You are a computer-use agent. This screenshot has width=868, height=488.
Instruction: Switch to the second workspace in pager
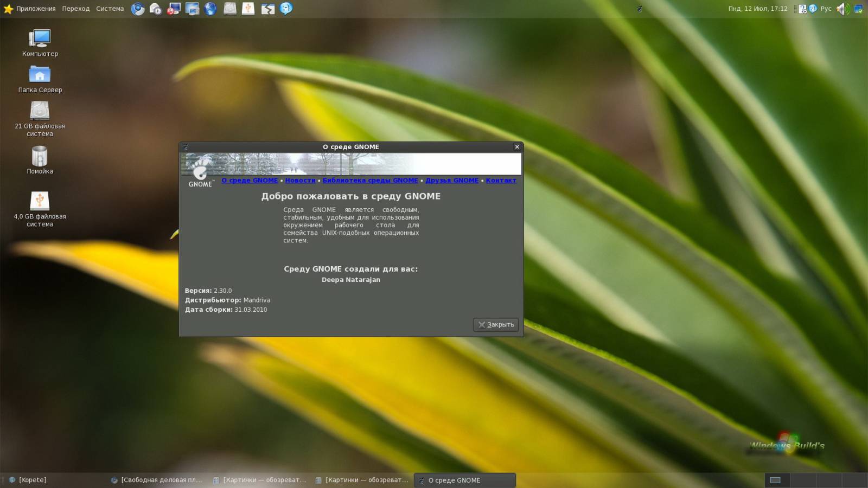click(x=803, y=480)
